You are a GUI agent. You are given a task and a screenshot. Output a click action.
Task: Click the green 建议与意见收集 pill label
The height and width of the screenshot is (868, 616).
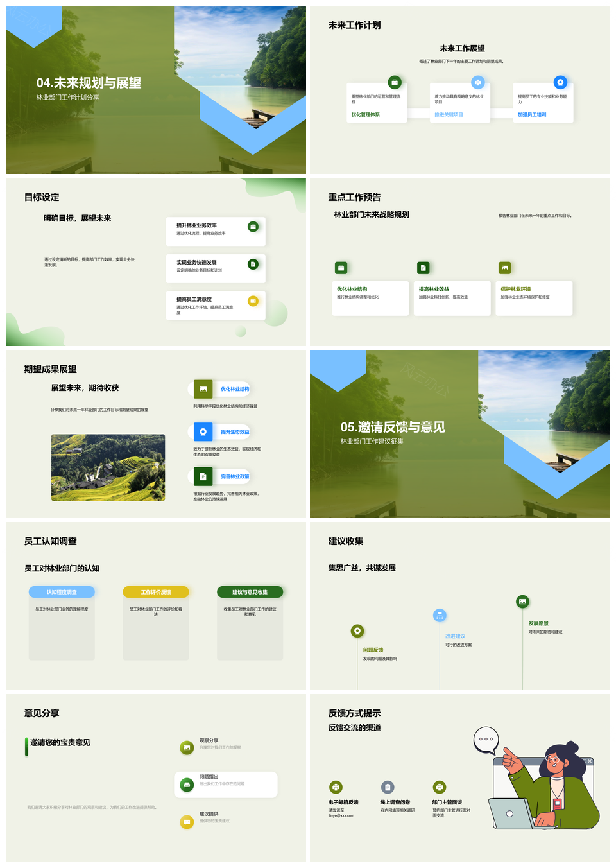pyautogui.click(x=250, y=592)
